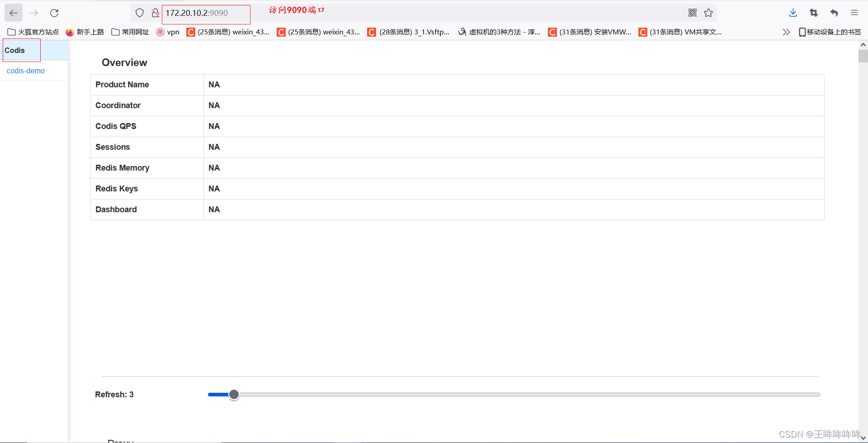Click the Redis Keys row label

pyautogui.click(x=117, y=189)
